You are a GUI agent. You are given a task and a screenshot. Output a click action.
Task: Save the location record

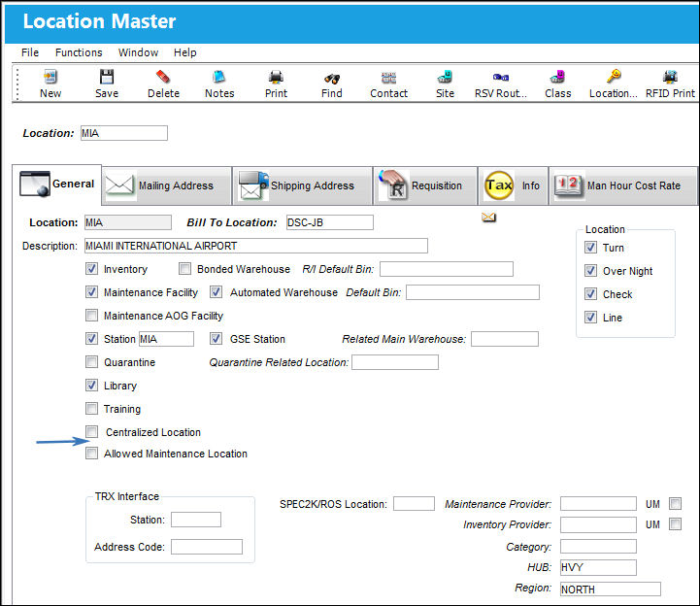pos(107,84)
